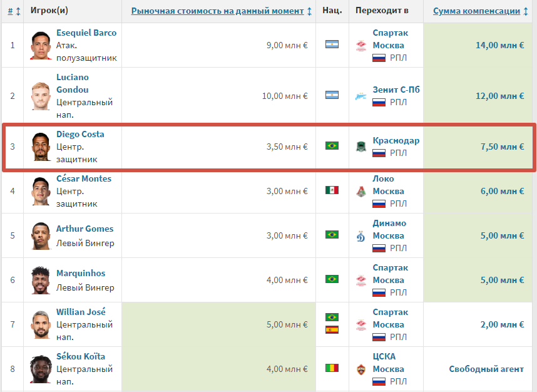Screen dimensions: 537x392
Task: Click Willian José's portrait photo
Action: click(x=41, y=324)
